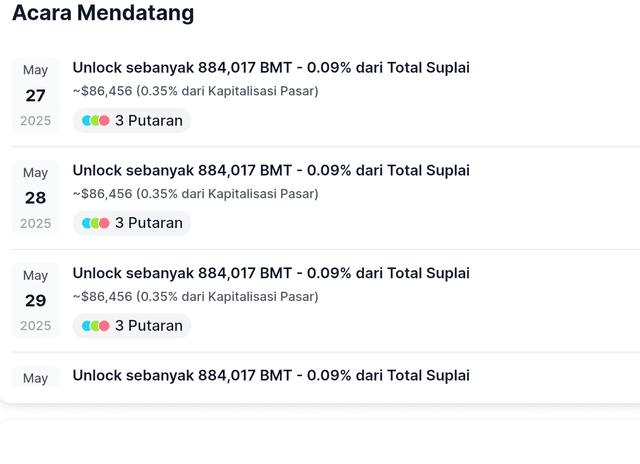Open the May 27 unlock event title
640x464 pixels.
[x=271, y=68]
